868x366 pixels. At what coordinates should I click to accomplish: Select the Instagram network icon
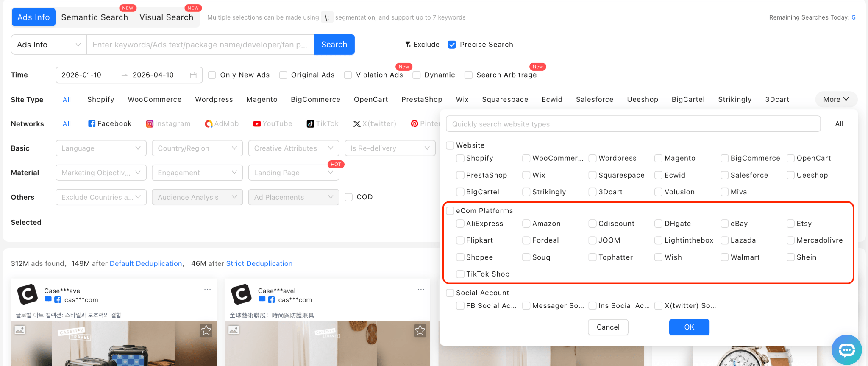point(150,124)
